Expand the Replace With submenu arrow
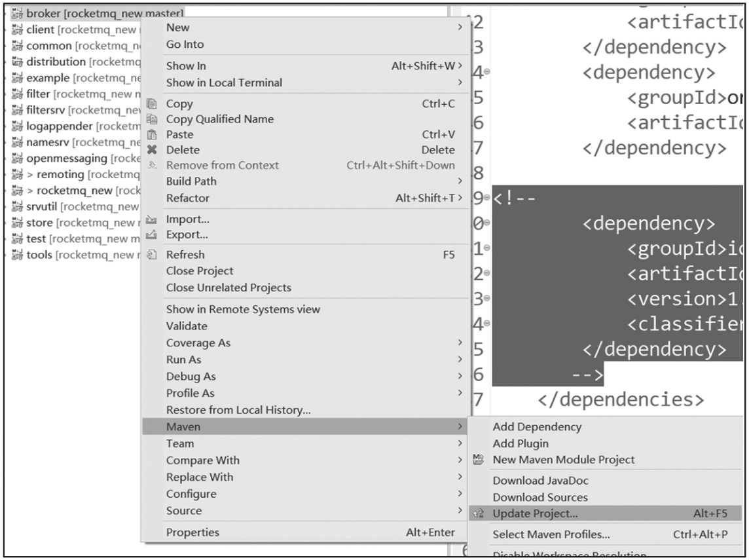The image size is (749, 560). [x=460, y=477]
